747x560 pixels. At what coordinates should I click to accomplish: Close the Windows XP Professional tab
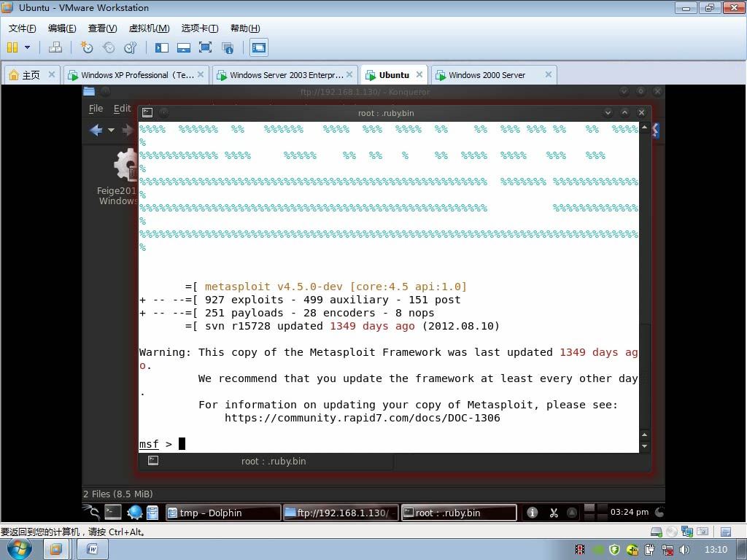[201, 74]
